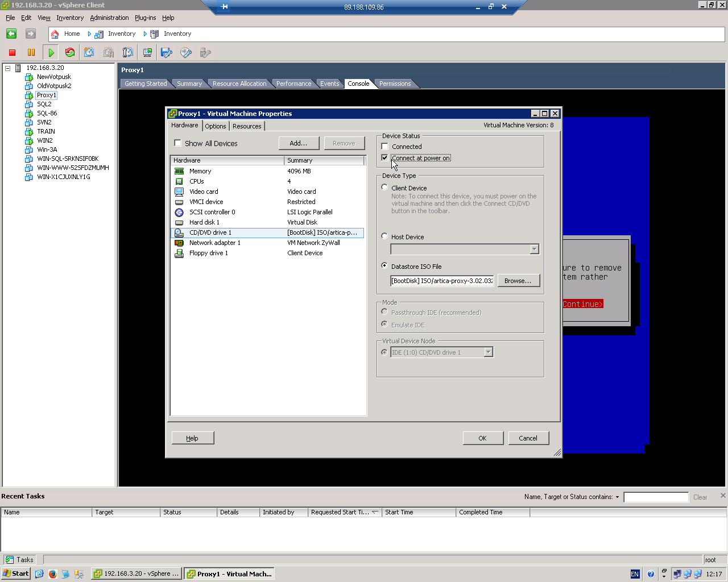Viewport: 728px width, 582px height.
Task: Select the Hard disk 1 row
Action: pyautogui.click(x=267, y=222)
